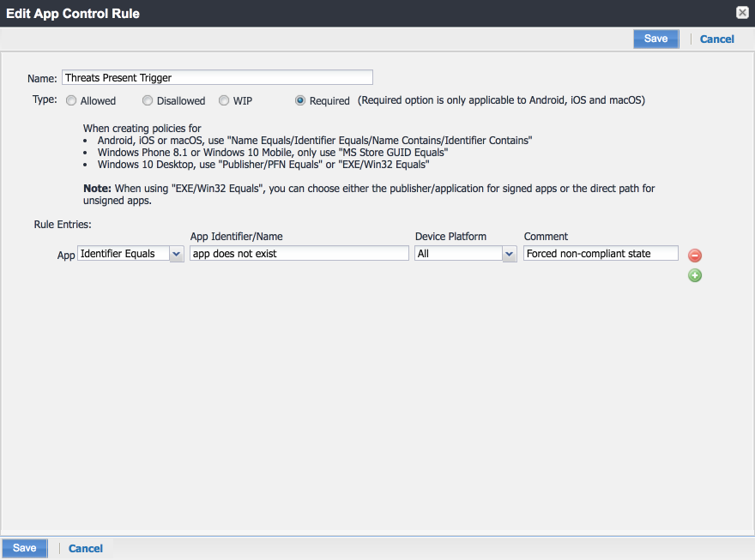755x560 pixels.
Task: Click the Device Platform dropdown arrow
Action: pos(509,253)
